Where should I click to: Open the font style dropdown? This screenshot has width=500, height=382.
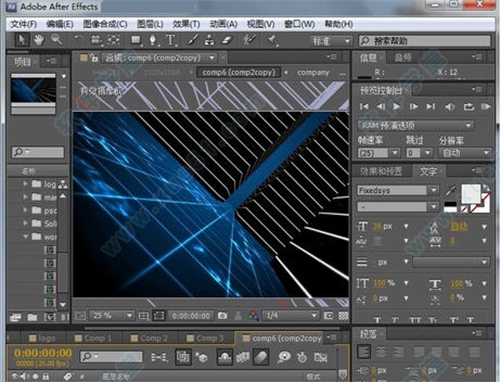click(398, 207)
